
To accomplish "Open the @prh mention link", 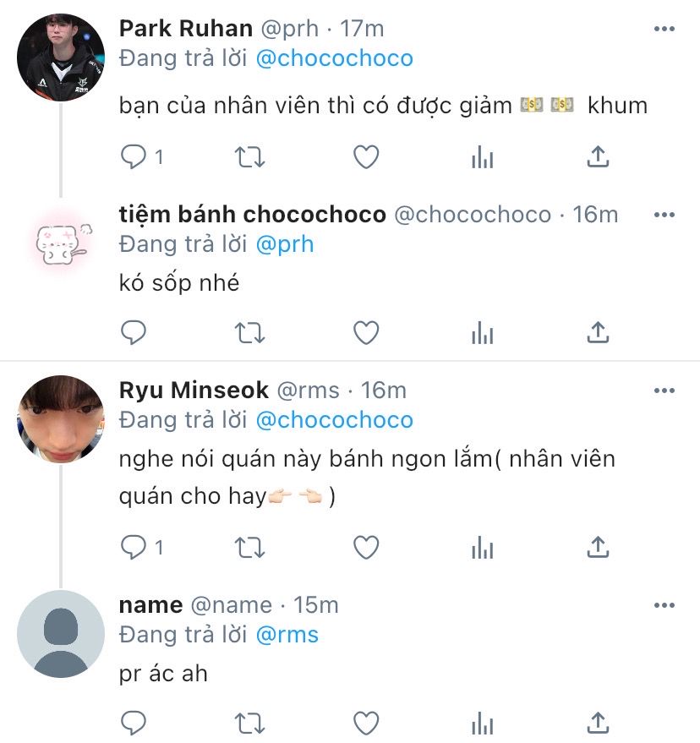I will tap(284, 244).
